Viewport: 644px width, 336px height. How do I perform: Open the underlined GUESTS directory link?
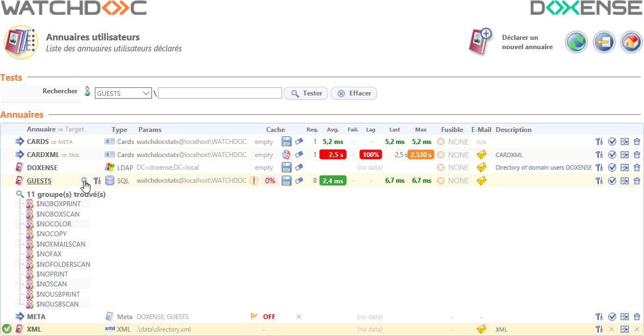(x=39, y=181)
